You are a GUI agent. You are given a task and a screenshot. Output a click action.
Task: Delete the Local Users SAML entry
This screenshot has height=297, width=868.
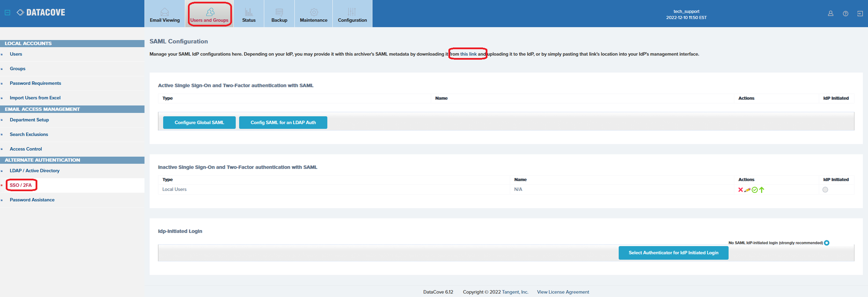740,190
